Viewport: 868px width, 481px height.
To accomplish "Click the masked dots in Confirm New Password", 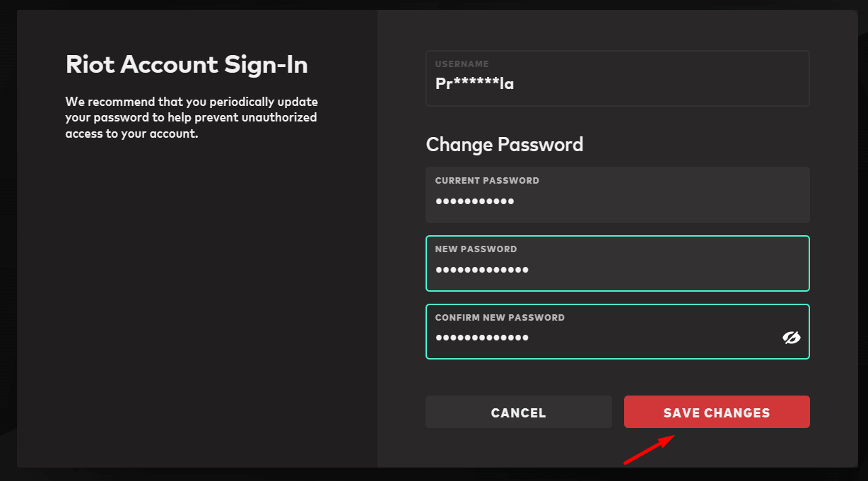I will (x=481, y=338).
